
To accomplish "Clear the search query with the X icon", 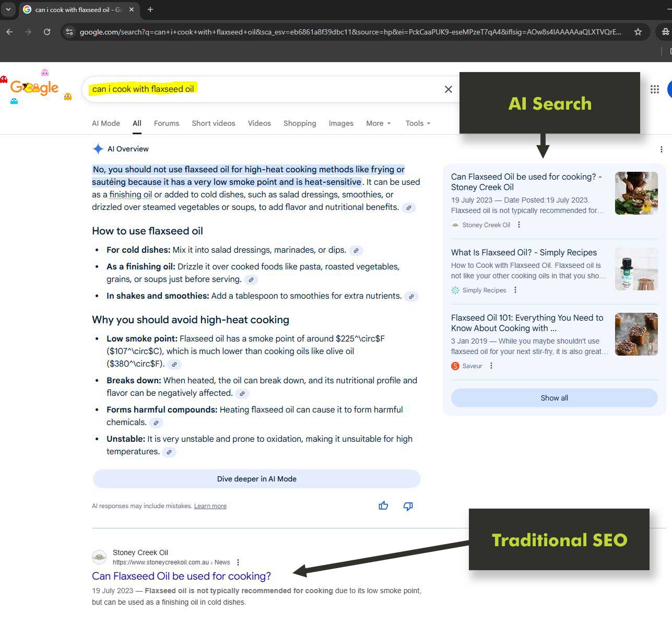I will (448, 89).
